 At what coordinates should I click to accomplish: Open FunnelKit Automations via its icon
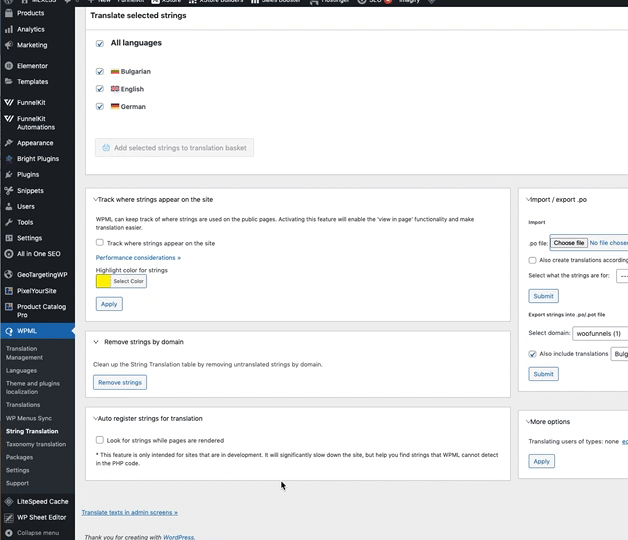point(9,119)
